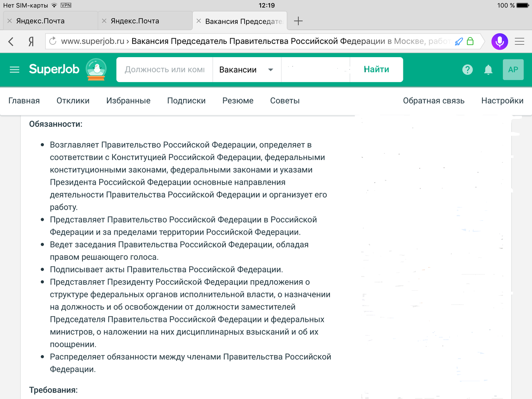Click the bullet Распределяет обязанности между членами
Image resolution: width=532 pixels, height=399 pixels.
pyautogui.click(x=191, y=363)
